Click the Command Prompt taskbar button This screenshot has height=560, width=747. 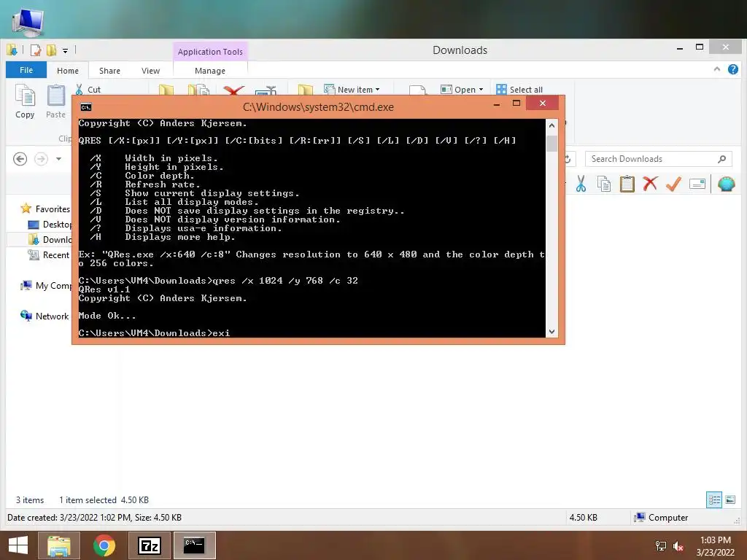tap(194, 545)
